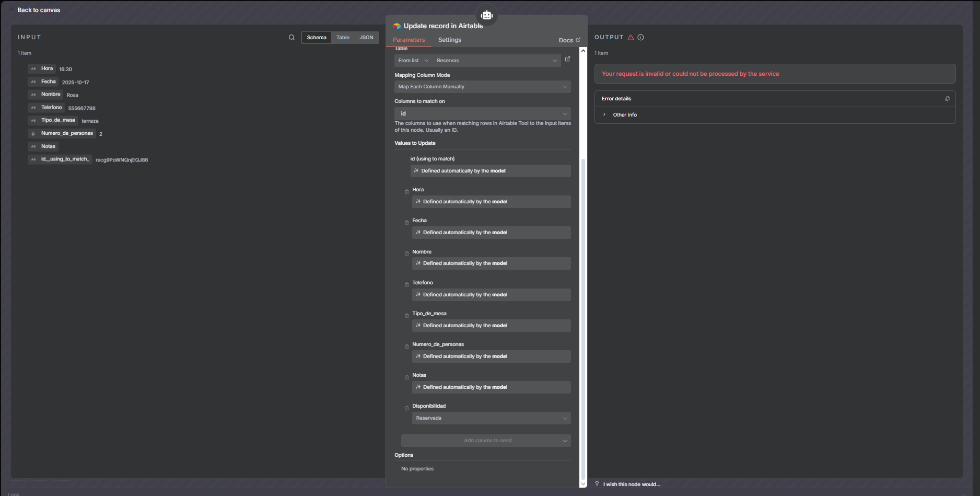
Task: Open the Disponibilidad dropdown showing Reservada
Action: coord(491,418)
